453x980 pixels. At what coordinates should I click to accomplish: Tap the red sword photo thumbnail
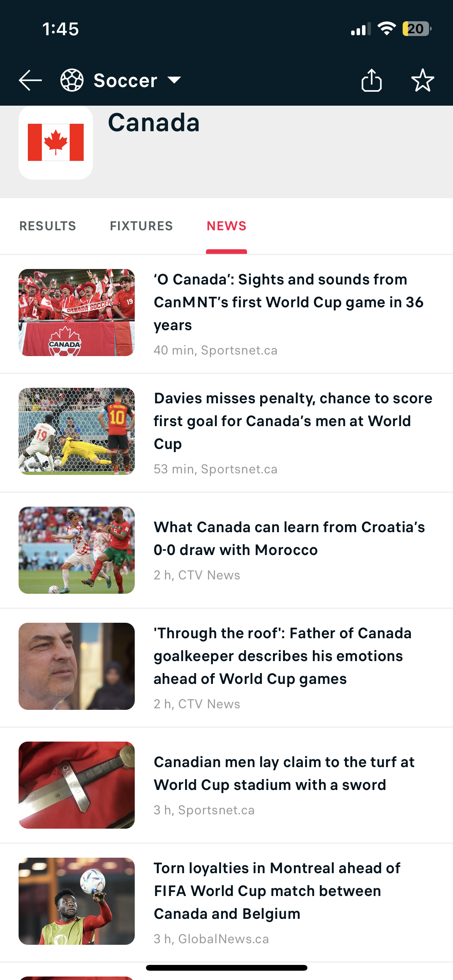pyautogui.click(x=77, y=785)
